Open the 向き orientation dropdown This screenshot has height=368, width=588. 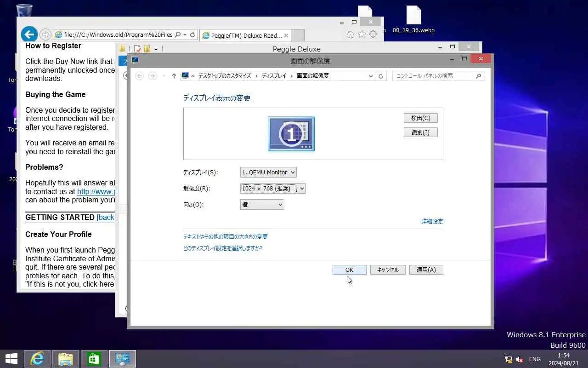[x=262, y=205]
